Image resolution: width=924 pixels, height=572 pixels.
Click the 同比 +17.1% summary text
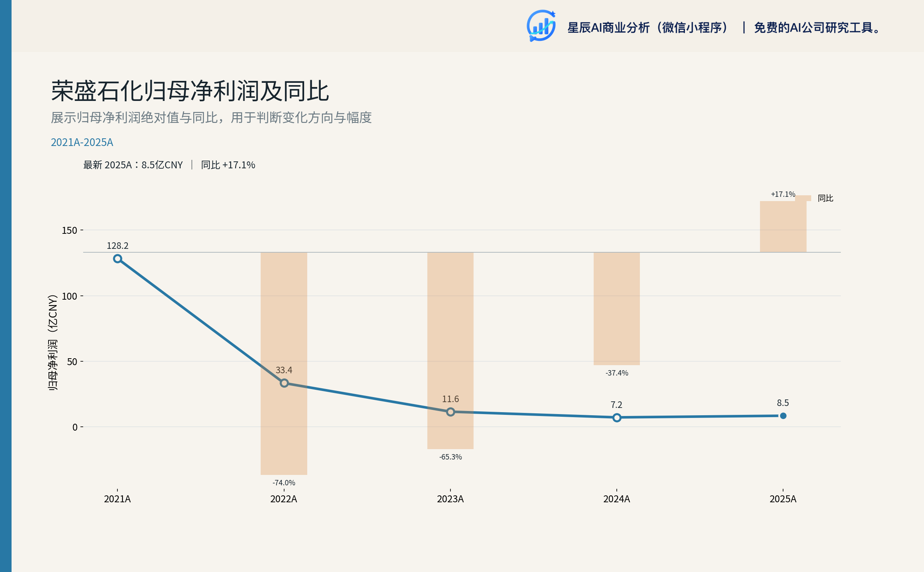(x=228, y=165)
